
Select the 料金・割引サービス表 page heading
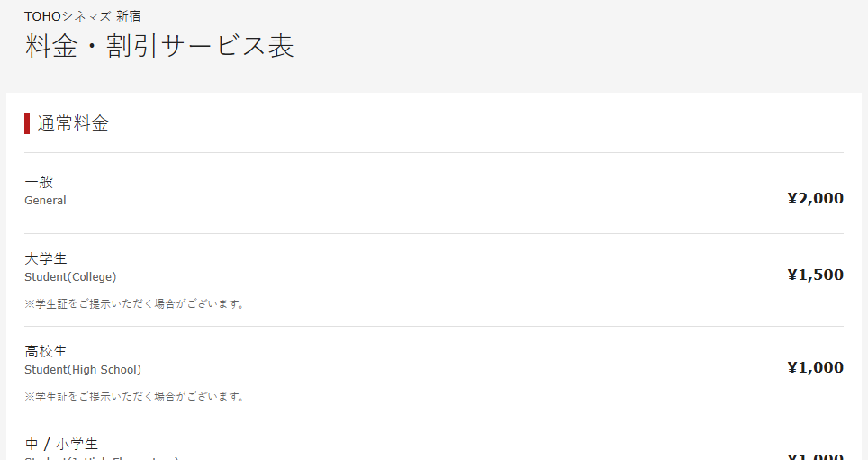pos(159,47)
